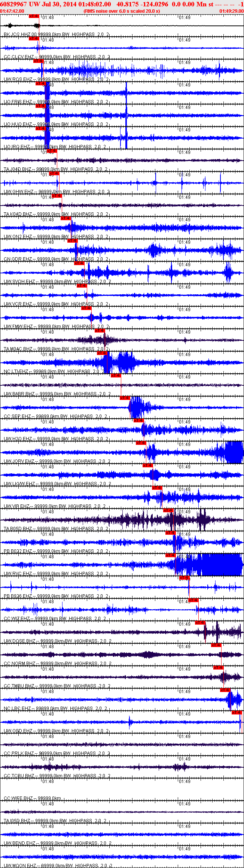Select the red pick flag on UO FRIS trace
The height and width of the screenshot is (868, 244).
[x=40, y=84]
